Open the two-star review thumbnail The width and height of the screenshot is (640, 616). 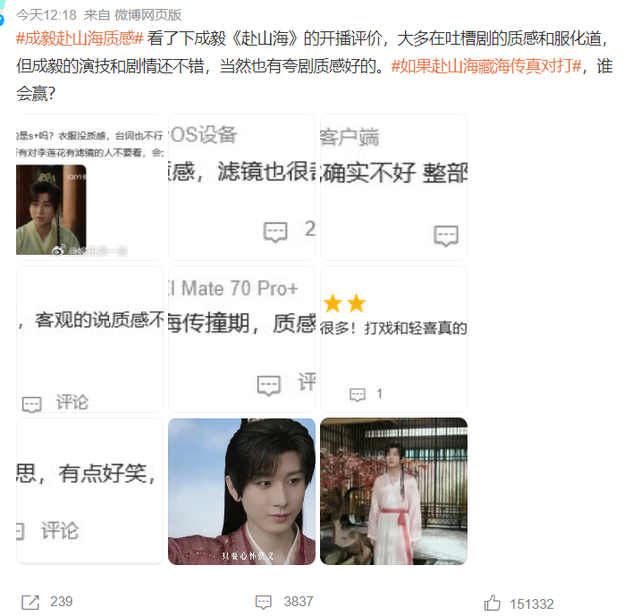coord(394,339)
